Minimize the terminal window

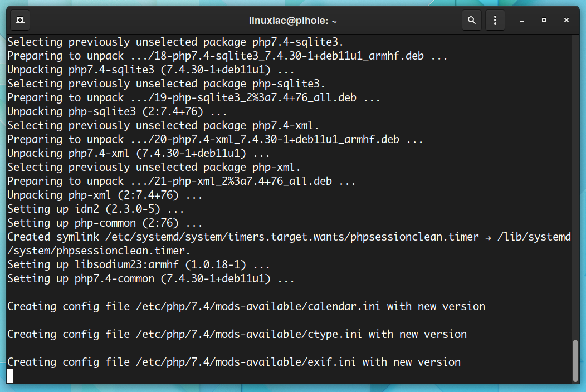[522, 20]
